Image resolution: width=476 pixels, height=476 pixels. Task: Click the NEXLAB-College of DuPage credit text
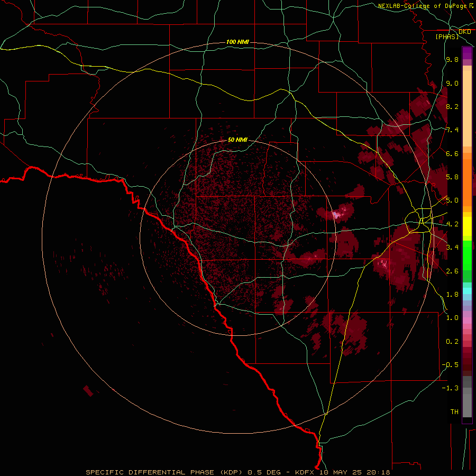(422, 6)
